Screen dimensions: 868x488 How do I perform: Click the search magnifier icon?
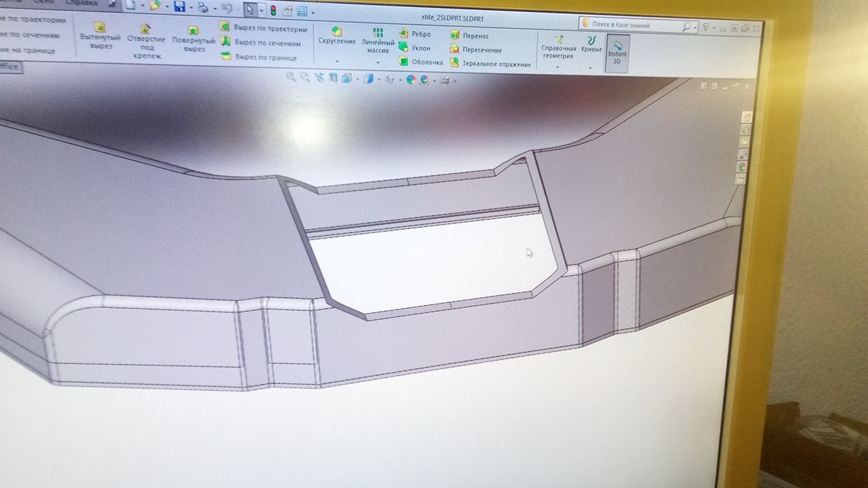(x=687, y=26)
